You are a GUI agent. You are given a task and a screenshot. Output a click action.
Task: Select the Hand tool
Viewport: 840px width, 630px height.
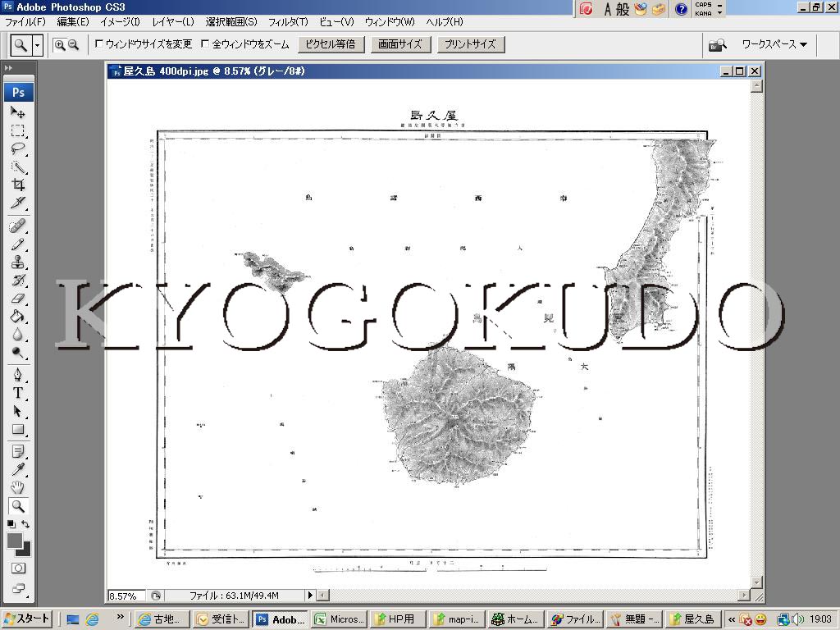(18, 487)
